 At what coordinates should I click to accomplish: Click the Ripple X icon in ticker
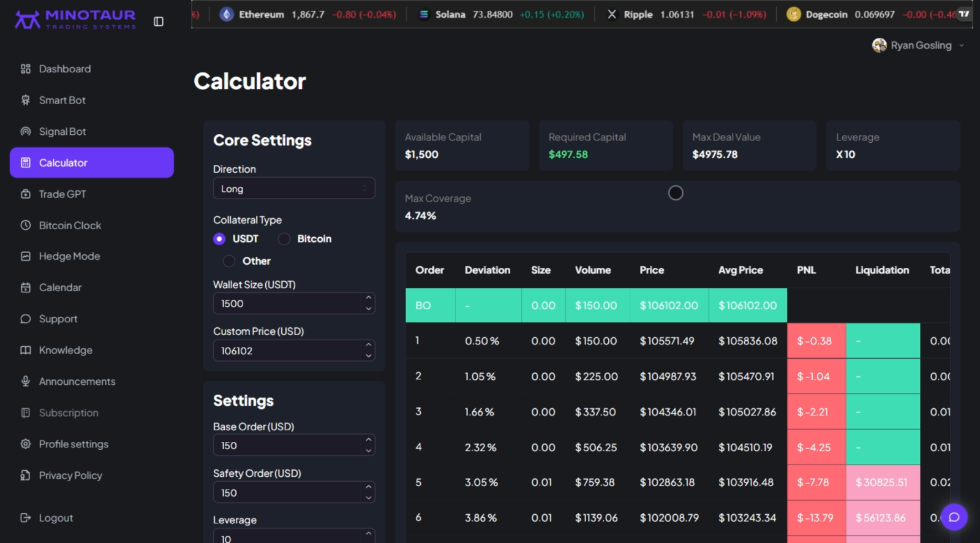(612, 14)
